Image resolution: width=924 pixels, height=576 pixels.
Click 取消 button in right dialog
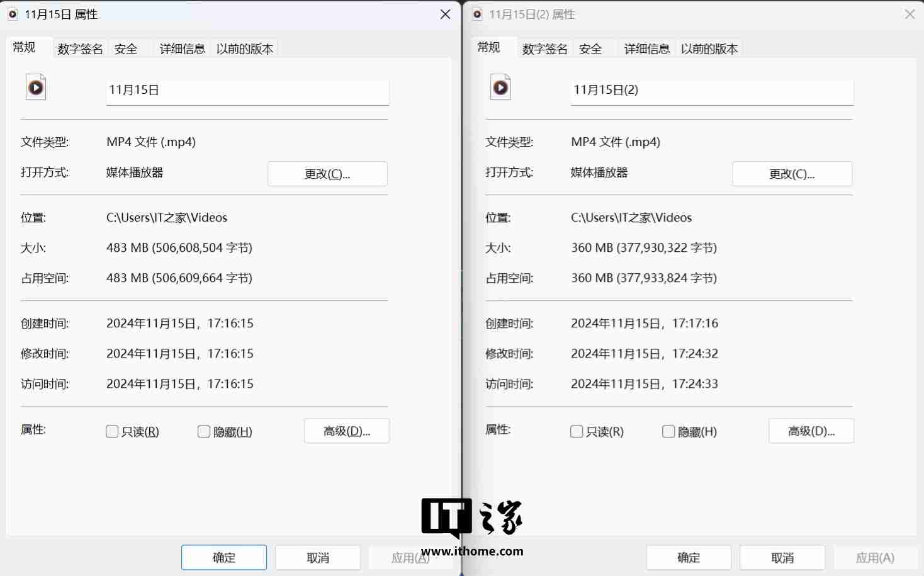[782, 557]
